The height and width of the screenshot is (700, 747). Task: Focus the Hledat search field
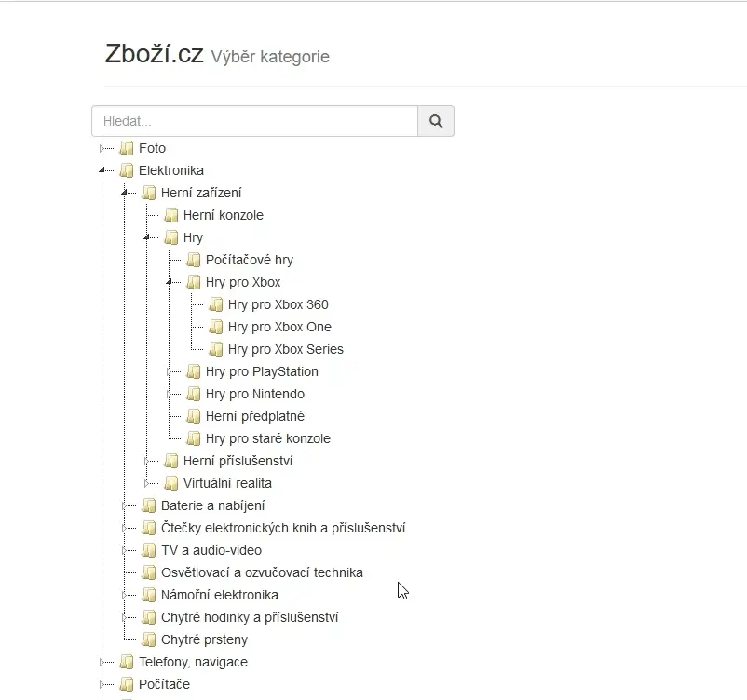click(x=255, y=121)
